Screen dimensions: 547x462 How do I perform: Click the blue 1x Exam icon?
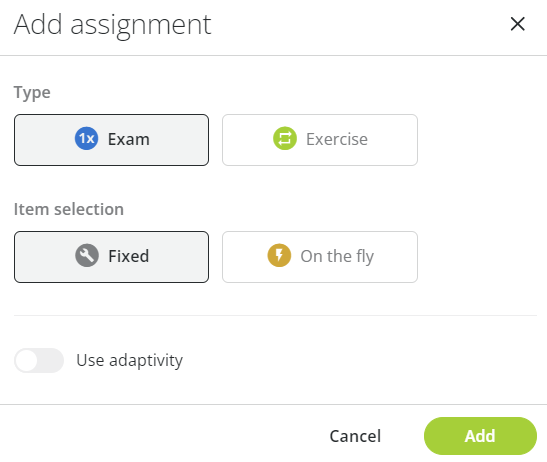coord(87,139)
